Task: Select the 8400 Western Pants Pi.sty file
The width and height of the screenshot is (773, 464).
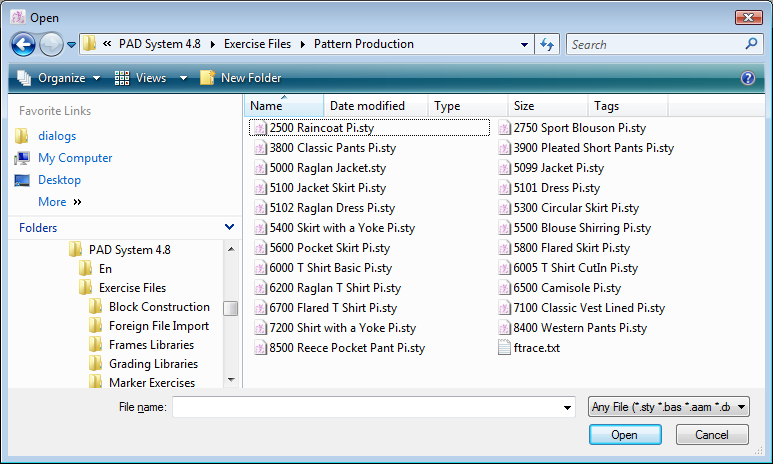Action: [x=579, y=328]
